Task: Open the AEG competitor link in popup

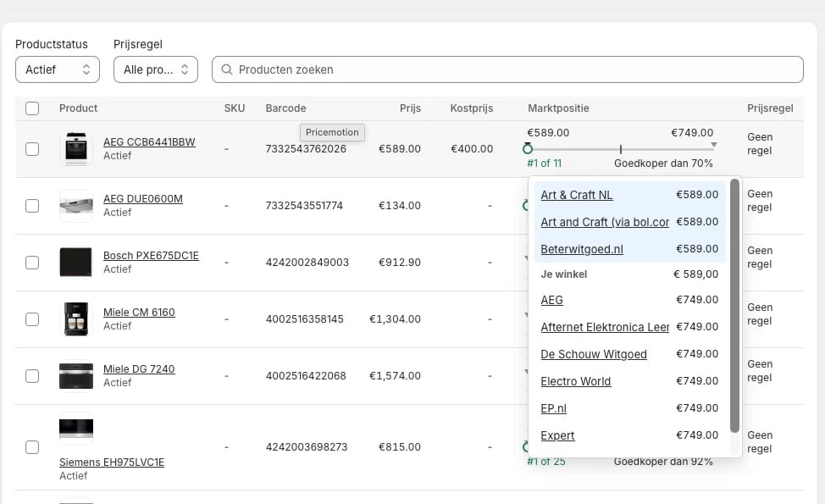Action: (552, 300)
